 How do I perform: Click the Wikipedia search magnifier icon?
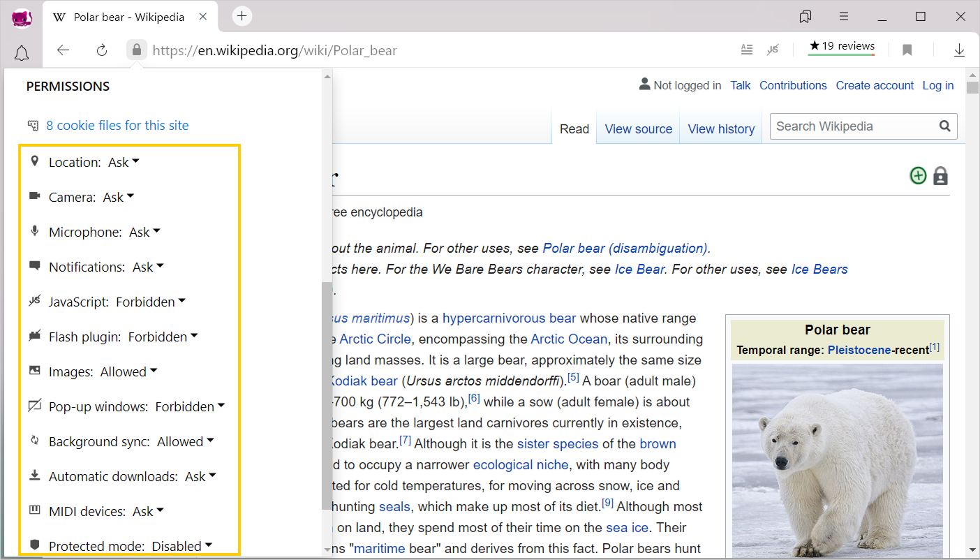944,126
